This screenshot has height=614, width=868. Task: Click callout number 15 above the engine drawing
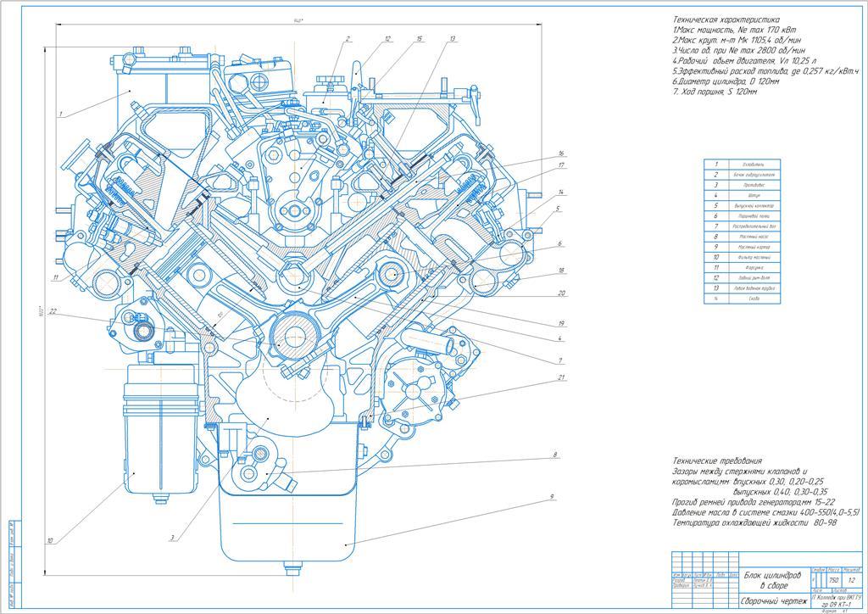419,39
